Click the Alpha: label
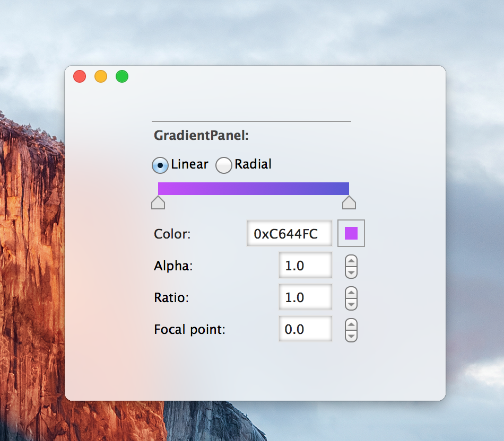 click(x=173, y=266)
